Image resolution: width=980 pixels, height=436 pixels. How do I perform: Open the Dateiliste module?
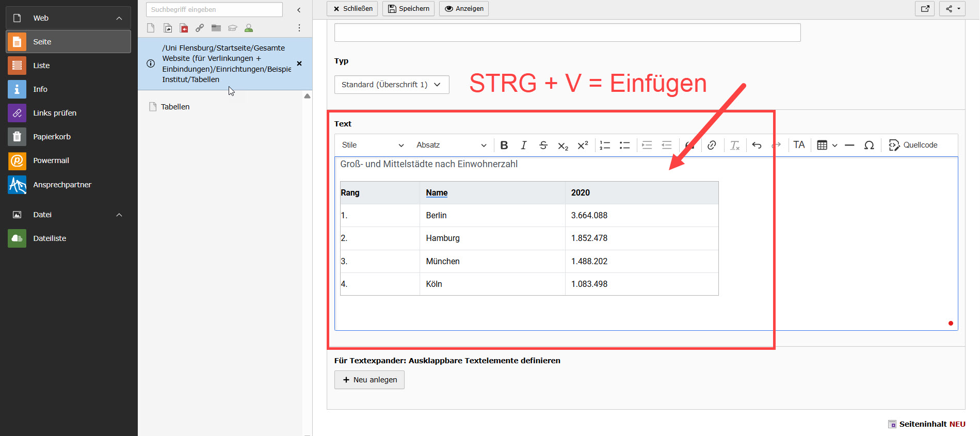pyautogui.click(x=50, y=238)
